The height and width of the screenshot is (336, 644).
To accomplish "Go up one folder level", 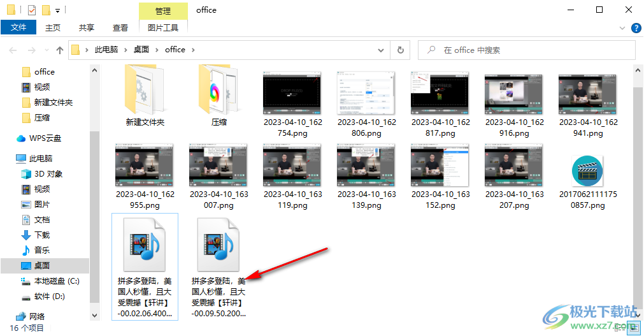I will tap(60, 50).
